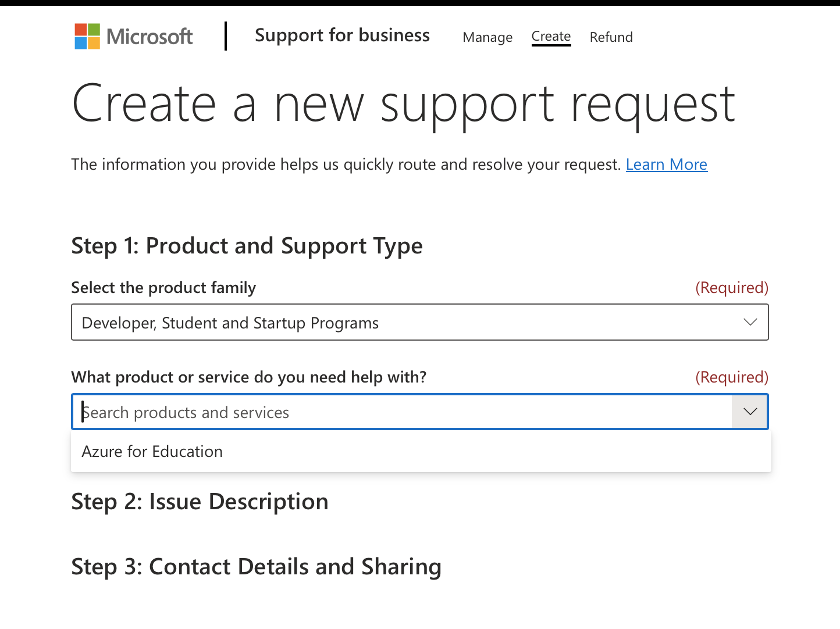Click Required marker beside product family

click(x=731, y=288)
